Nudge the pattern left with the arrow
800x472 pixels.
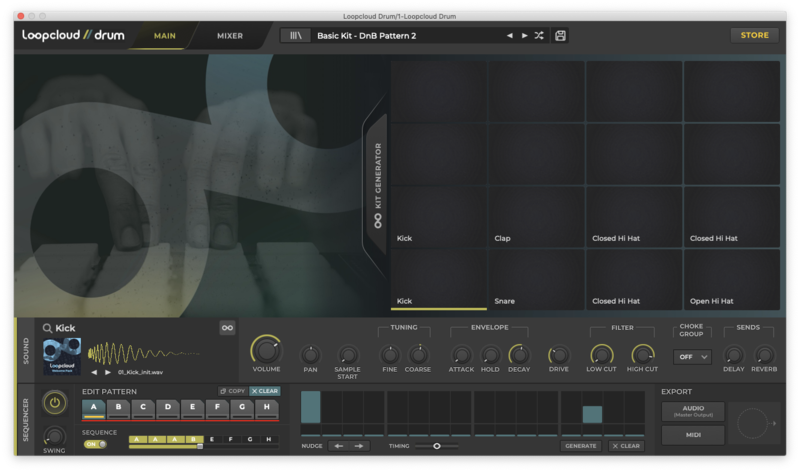point(338,446)
